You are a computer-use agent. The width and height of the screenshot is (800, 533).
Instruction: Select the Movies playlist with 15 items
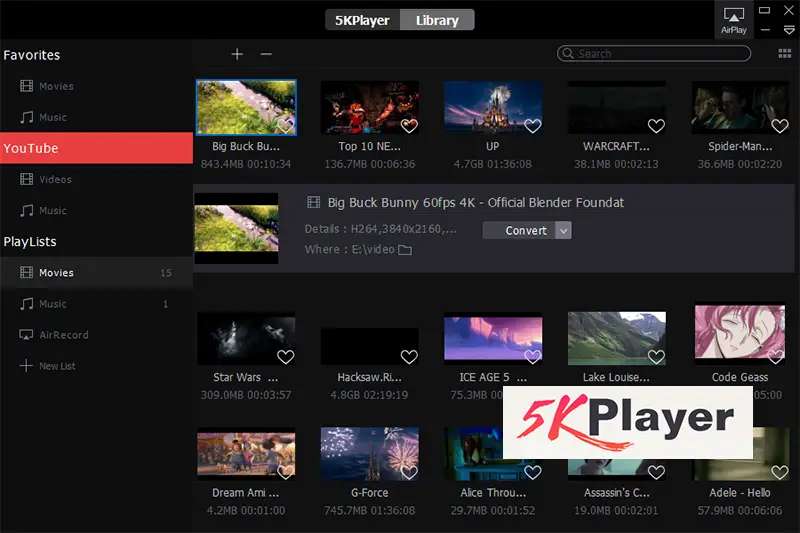(x=96, y=273)
